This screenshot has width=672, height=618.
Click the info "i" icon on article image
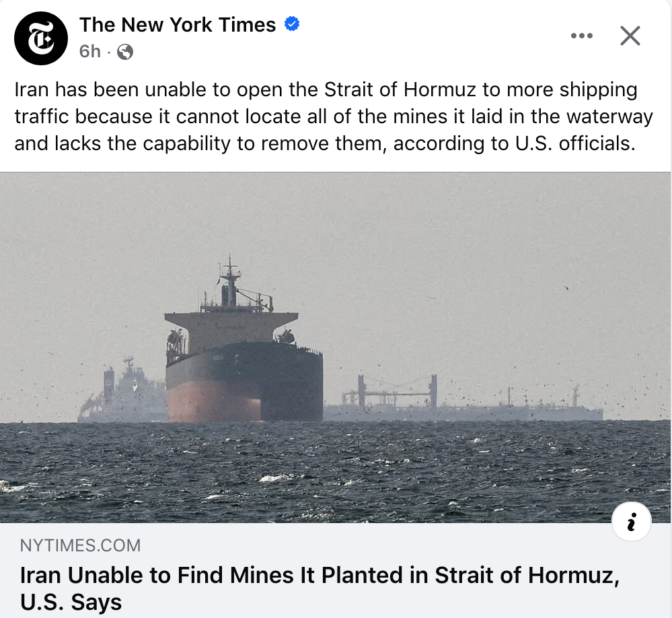tap(632, 522)
